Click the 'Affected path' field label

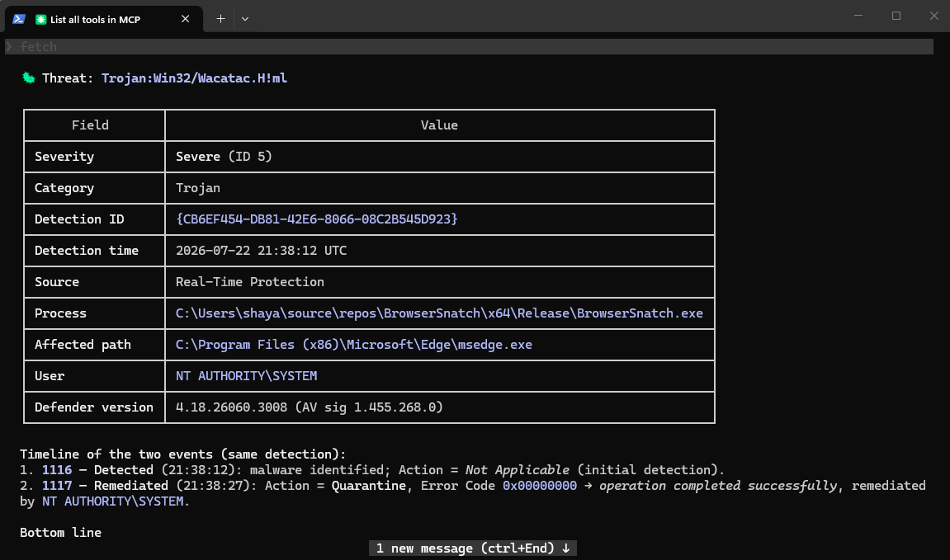(x=83, y=345)
